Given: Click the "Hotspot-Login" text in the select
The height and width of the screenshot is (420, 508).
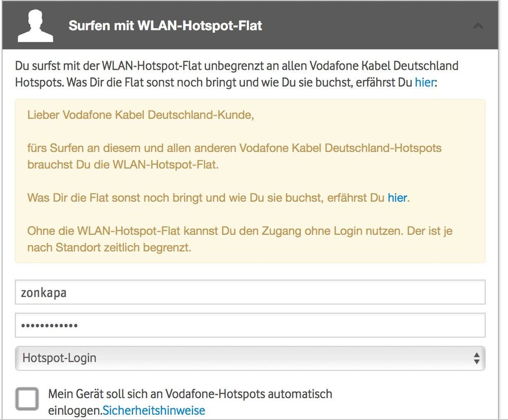Looking at the screenshot, I should [59, 358].
